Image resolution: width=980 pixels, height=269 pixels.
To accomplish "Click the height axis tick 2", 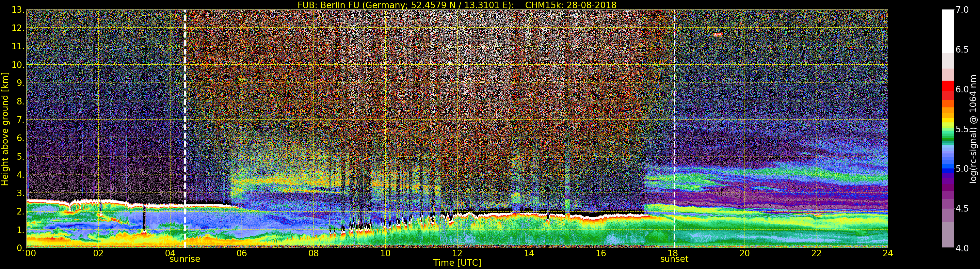I will 21,212.
